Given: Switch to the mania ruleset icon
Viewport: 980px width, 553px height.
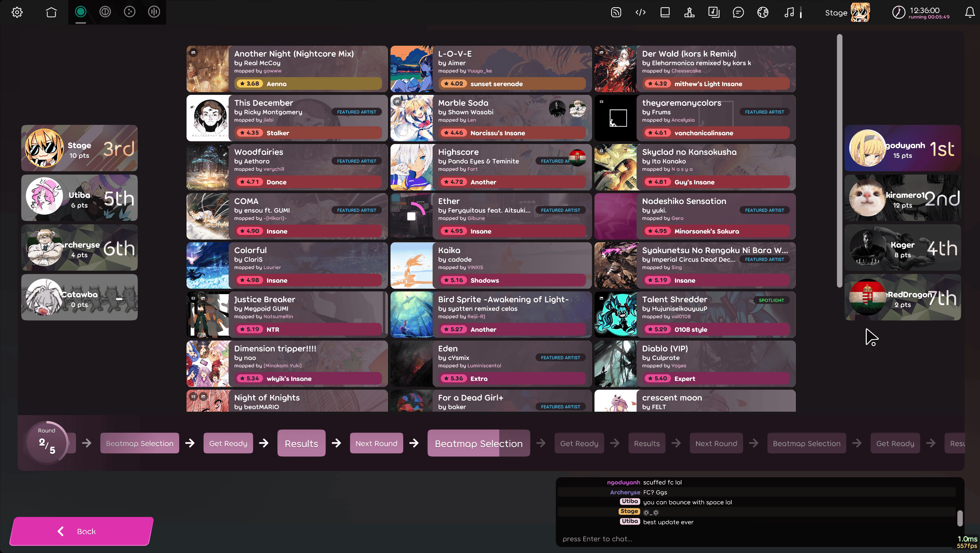Looking at the screenshot, I should coord(154,12).
